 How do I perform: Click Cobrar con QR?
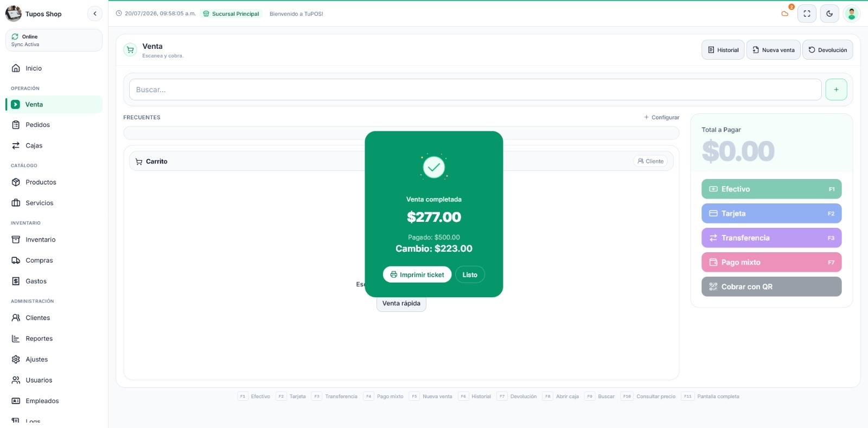coord(771,286)
